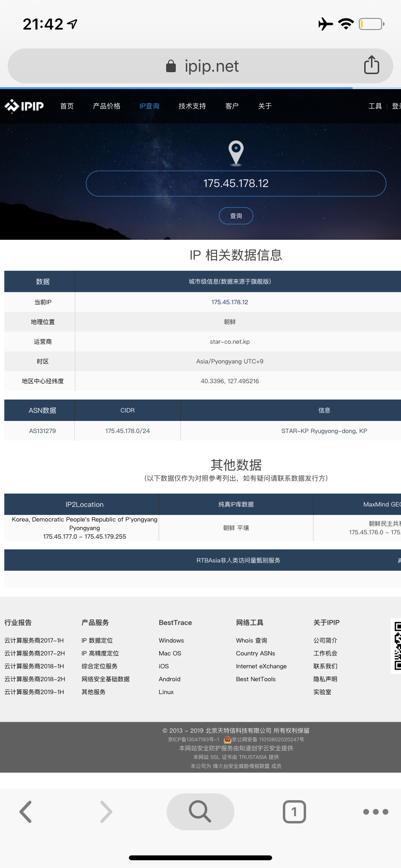
Task: Tap the browser forward arrow
Action: tap(106, 812)
